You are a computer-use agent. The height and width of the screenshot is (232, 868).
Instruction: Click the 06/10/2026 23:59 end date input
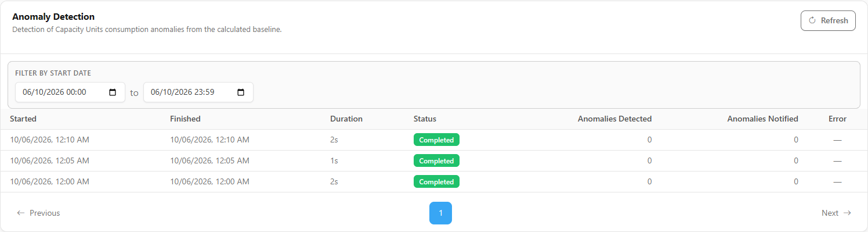click(198, 92)
